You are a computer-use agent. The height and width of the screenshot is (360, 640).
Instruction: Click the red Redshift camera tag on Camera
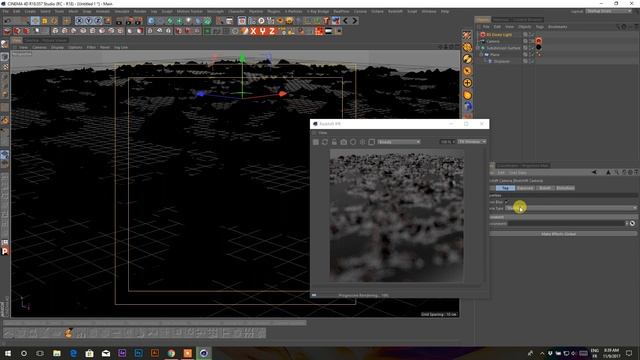tap(539, 41)
